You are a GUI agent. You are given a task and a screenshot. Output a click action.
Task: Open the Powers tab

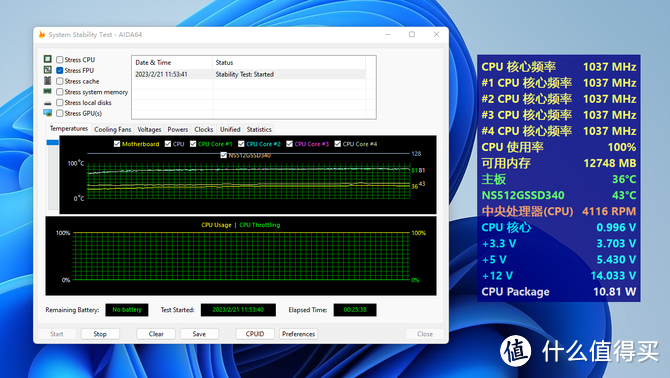178,129
